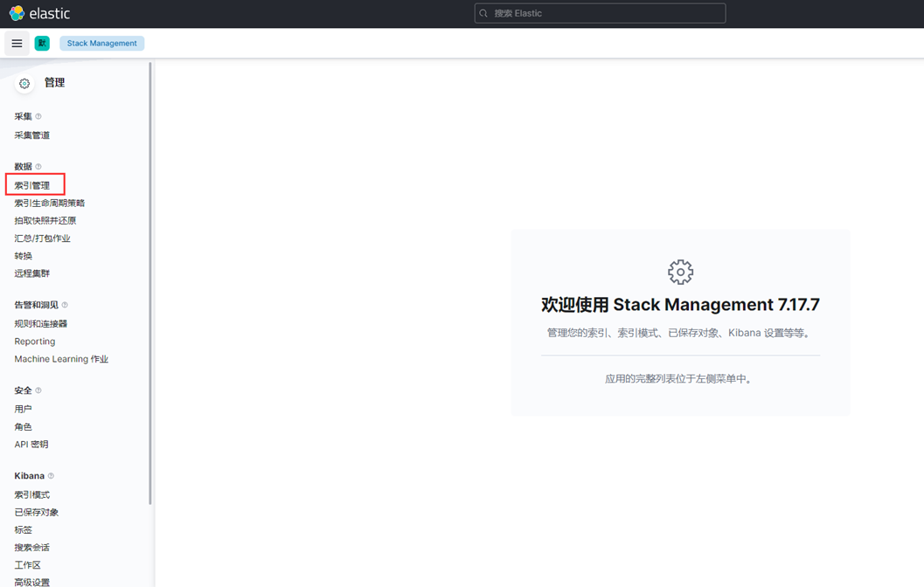This screenshot has height=587, width=924.
Task: Click the sidebar vertical scrollbar
Action: click(150, 283)
